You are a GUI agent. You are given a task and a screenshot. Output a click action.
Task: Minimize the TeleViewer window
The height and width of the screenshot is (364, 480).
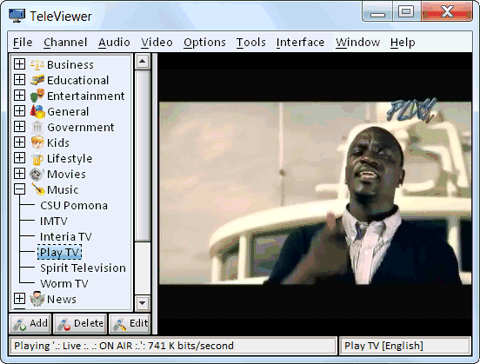click(378, 12)
